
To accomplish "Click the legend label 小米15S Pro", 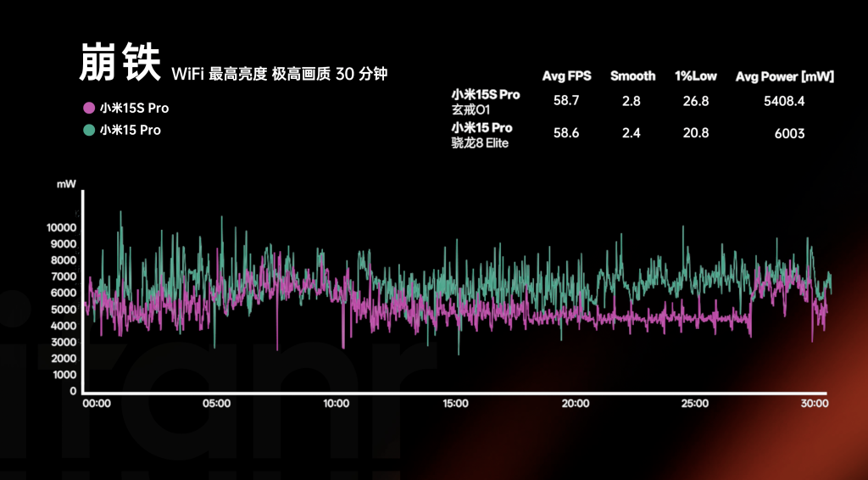I will click(x=134, y=108).
